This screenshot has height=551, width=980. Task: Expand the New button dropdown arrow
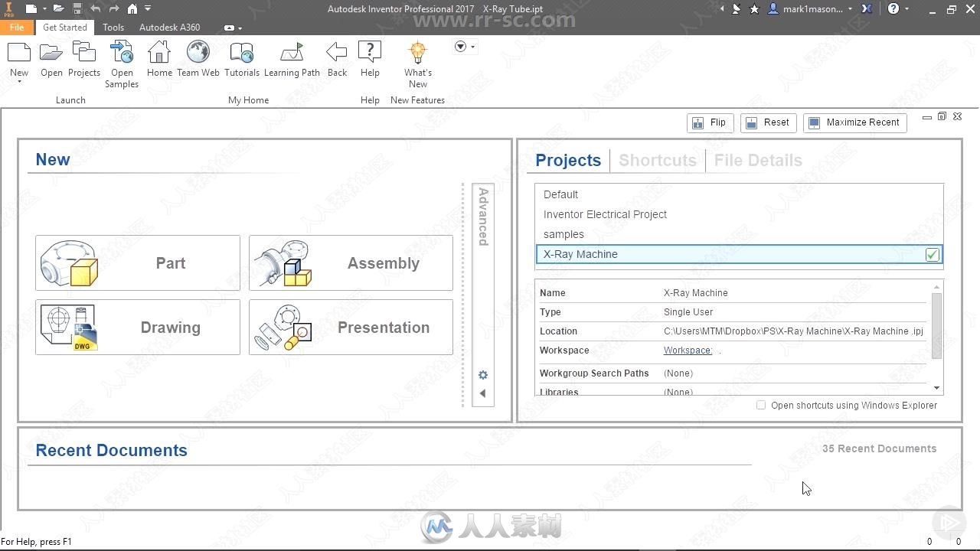(19, 82)
